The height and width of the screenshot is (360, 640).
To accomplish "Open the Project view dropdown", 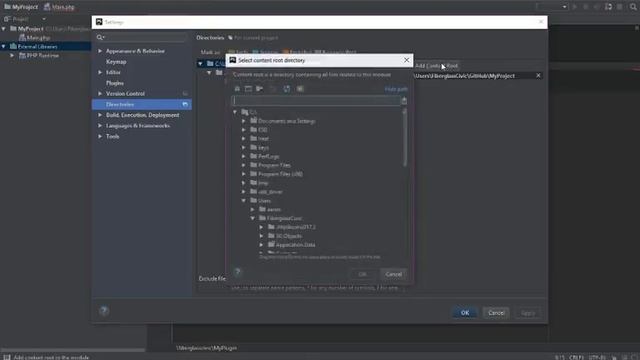I will [x=44, y=19].
